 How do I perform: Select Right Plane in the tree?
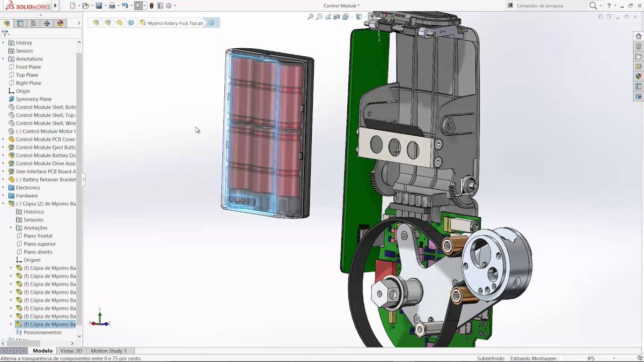coord(28,83)
